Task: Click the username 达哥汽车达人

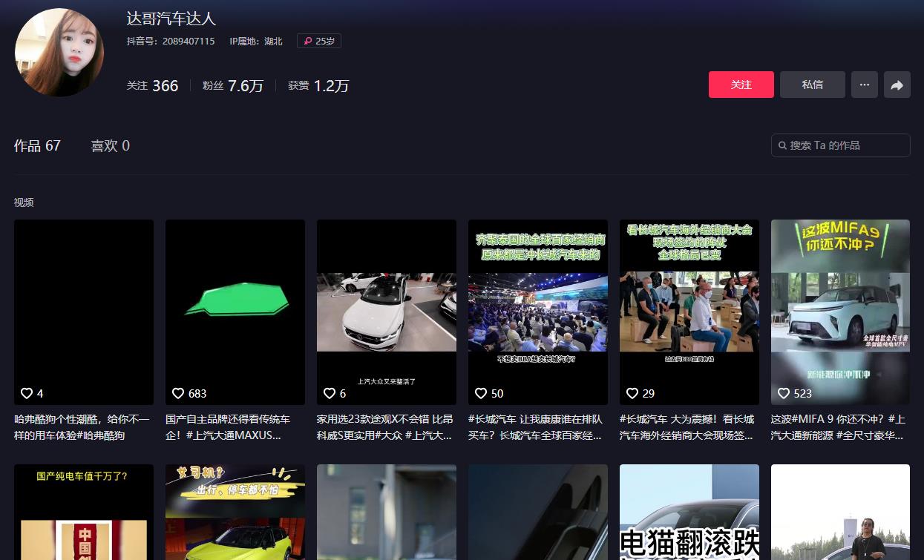Action: 171,19
